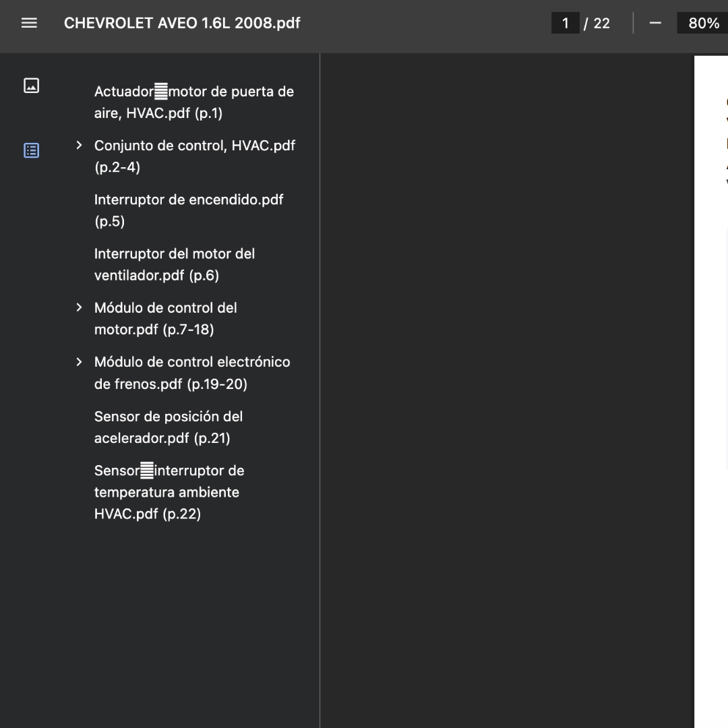Jump to Interruptor del motor del ventilador.pdf
The height and width of the screenshot is (728, 728).
tap(174, 264)
